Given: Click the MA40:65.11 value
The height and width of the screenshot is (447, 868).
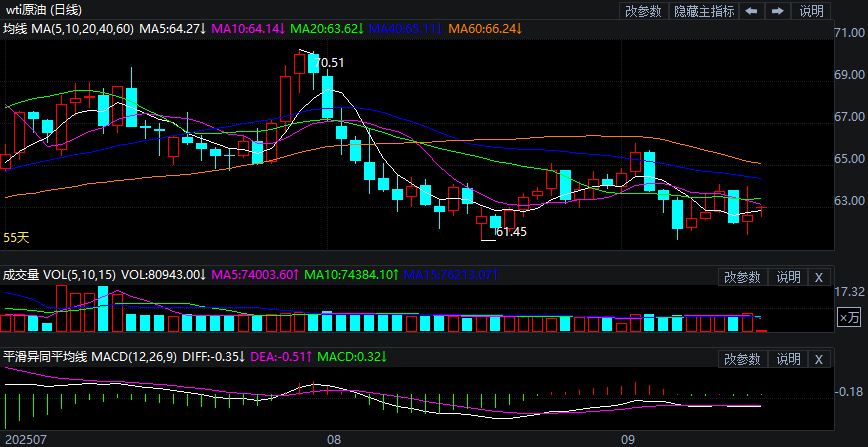Looking at the screenshot, I should click(405, 29).
